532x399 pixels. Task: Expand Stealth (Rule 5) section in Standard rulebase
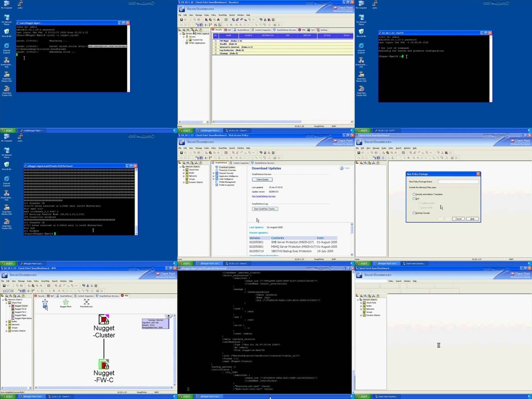[215, 44]
